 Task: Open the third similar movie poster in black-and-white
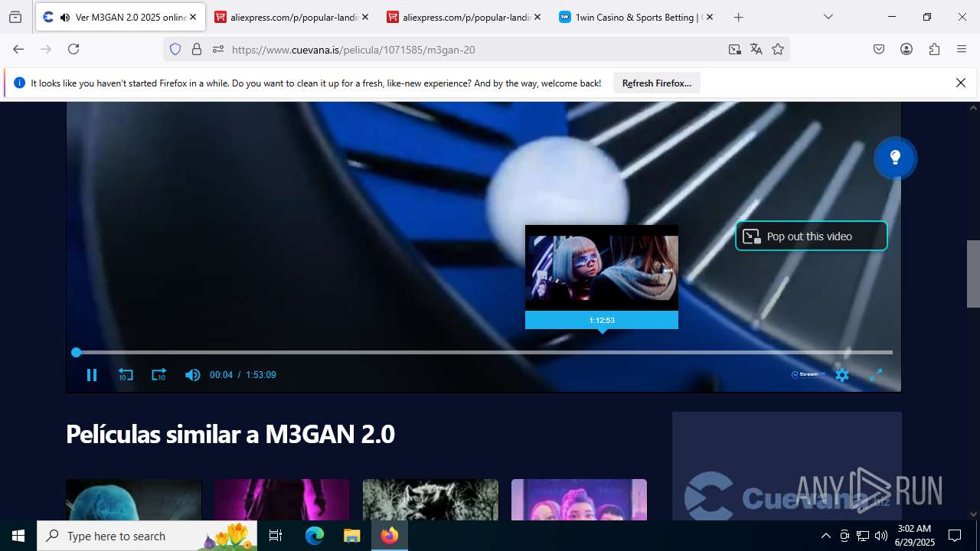(430, 500)
